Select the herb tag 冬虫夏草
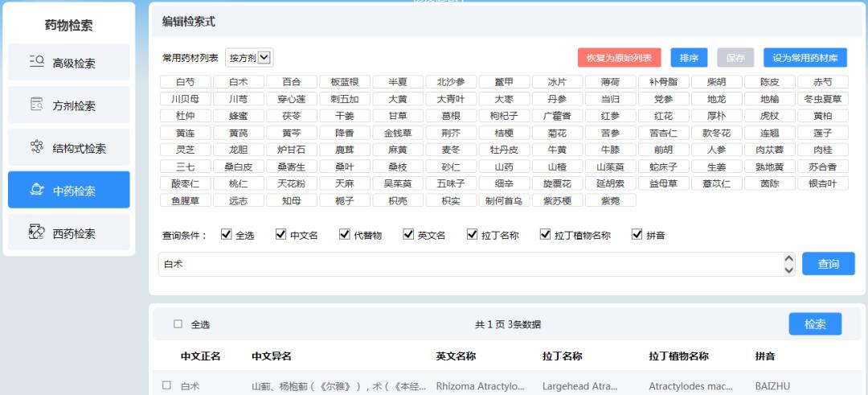The width and height of the screenshot is (868, 395). (823, 99)
